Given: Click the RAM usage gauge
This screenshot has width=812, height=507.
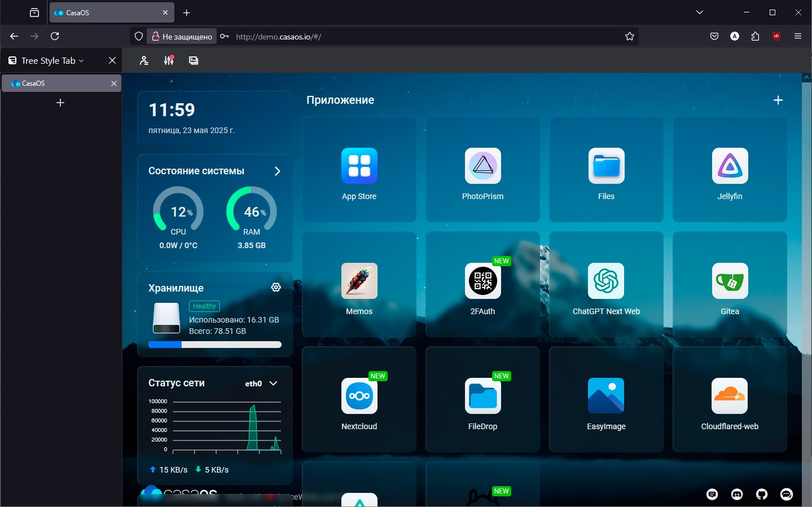Looking at the screenshot, I should tap(252, 210).
